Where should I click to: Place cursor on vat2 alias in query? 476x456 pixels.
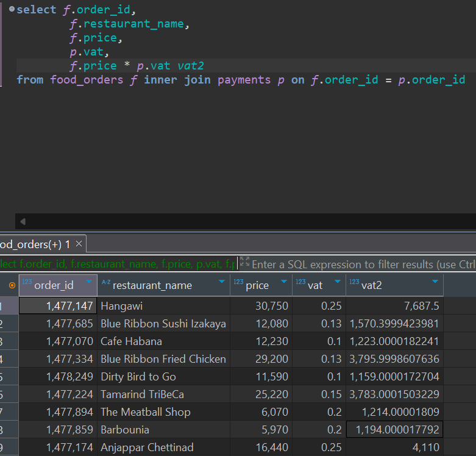click(x=191, y=66)
